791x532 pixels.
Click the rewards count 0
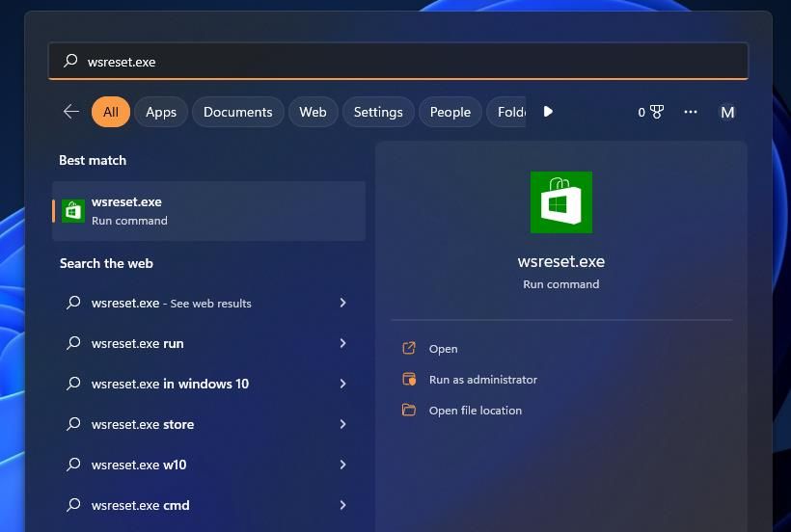click(x=641, y=113)
